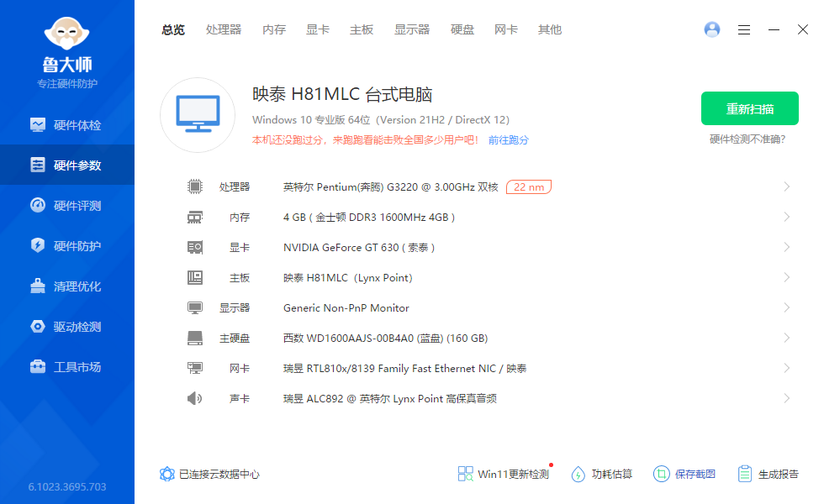Click Generic Non-PnP Monitor text

346,308
